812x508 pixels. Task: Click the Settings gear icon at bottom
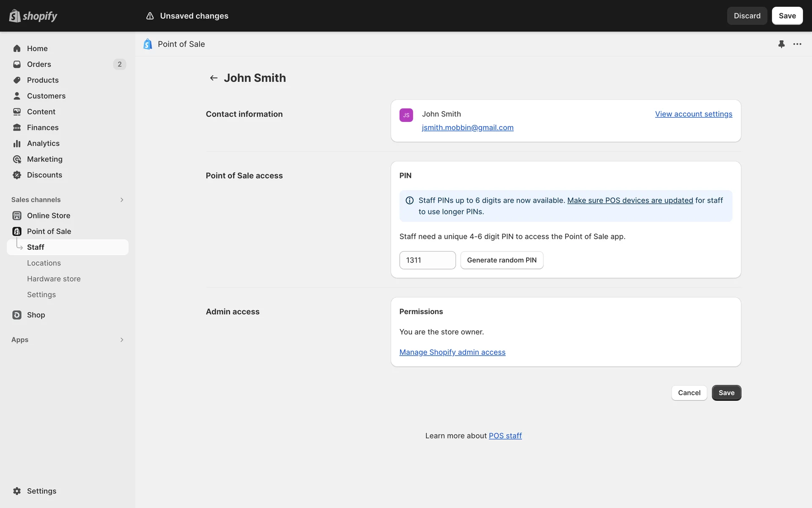point(17,491)
